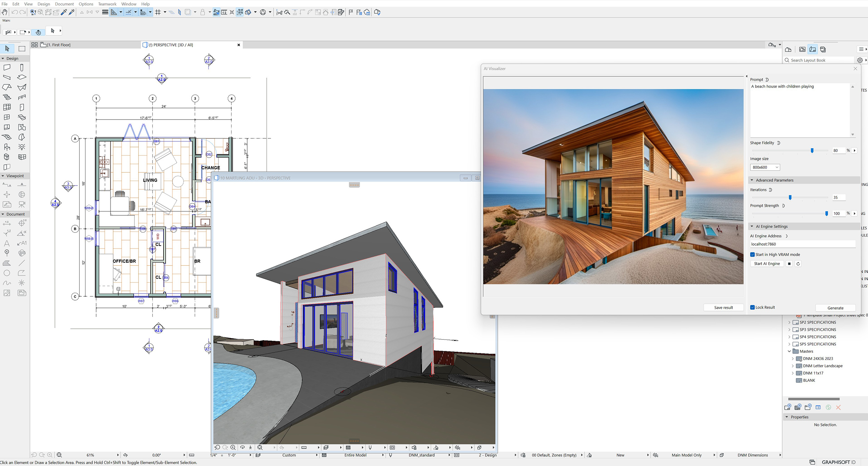Click the Search Layout Book field
The image size is (868, 466).
819,60
